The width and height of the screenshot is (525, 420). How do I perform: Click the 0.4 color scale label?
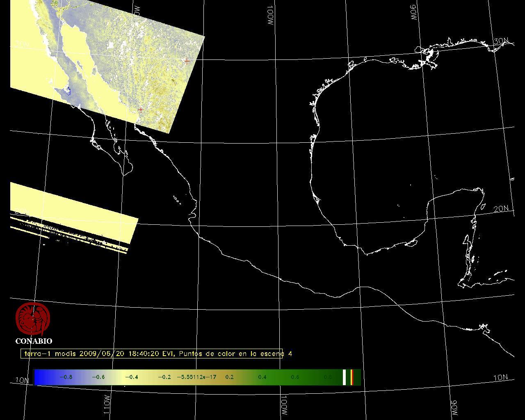262,377
